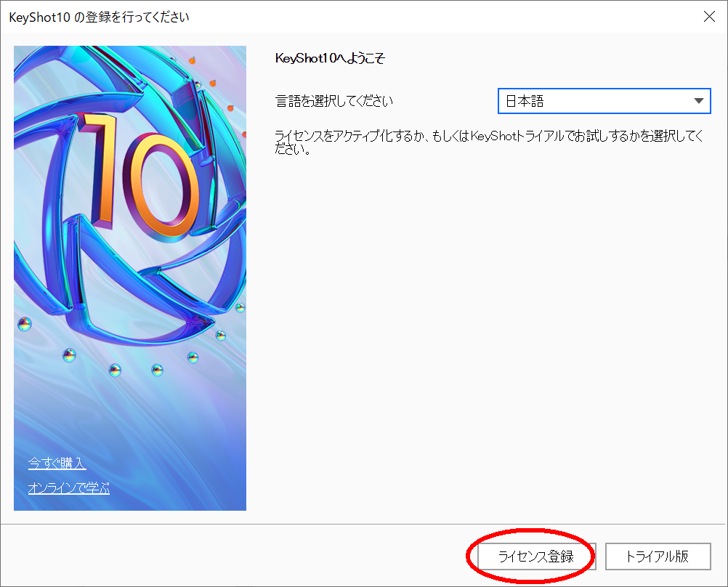
Task: Click the window title KeyShot10 の登録を行ってください
Action: click(99, 17)
